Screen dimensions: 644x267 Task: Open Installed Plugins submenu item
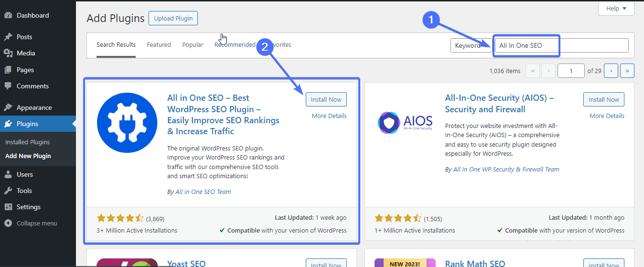click(x=27, y=142)
